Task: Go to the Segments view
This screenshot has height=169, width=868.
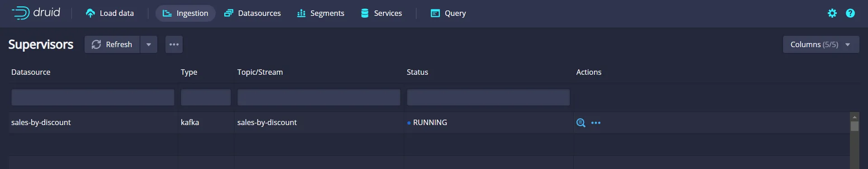Action: 321,13
